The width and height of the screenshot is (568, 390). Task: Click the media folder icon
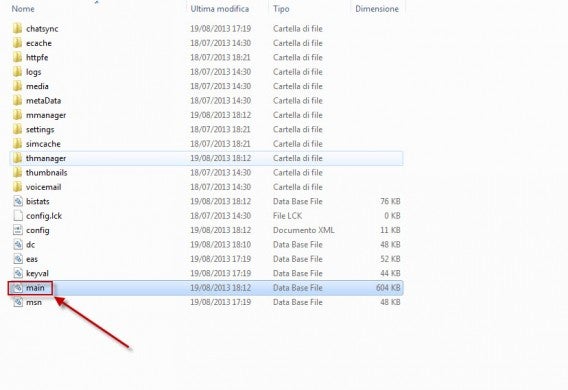(x=17, y=86)
